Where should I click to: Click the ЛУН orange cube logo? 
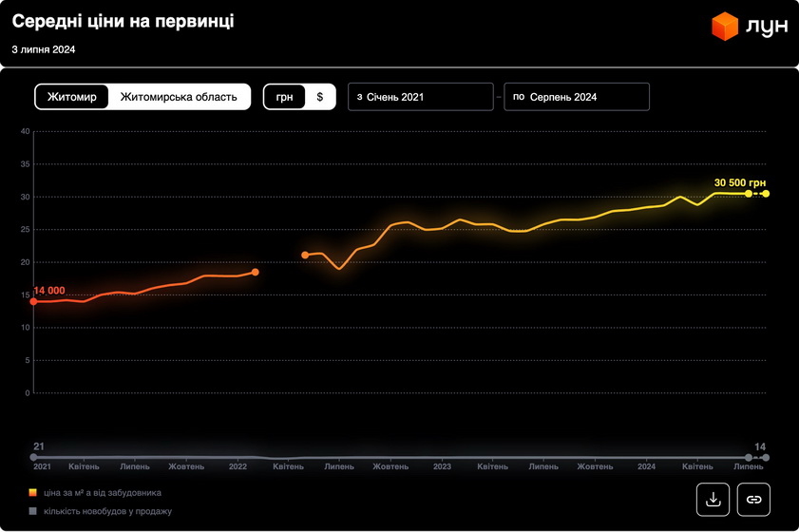(x=726, y=27)
